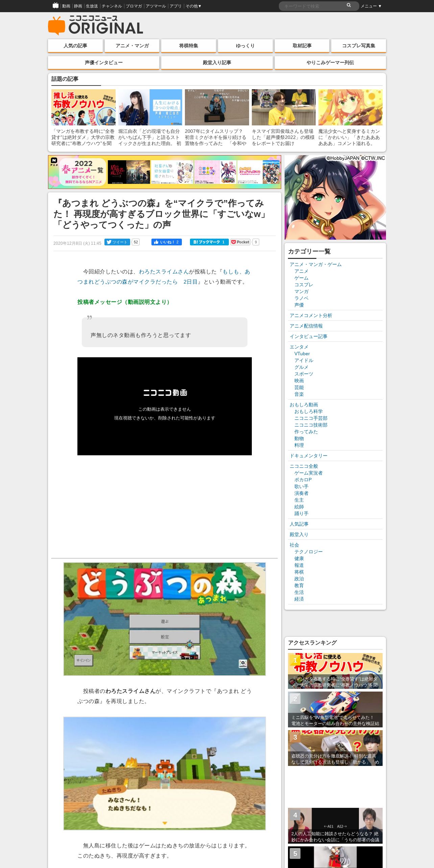Open the 魔法少女 ミカン article thumbnail
The image size is (434, 868).
tap(351, 107)
